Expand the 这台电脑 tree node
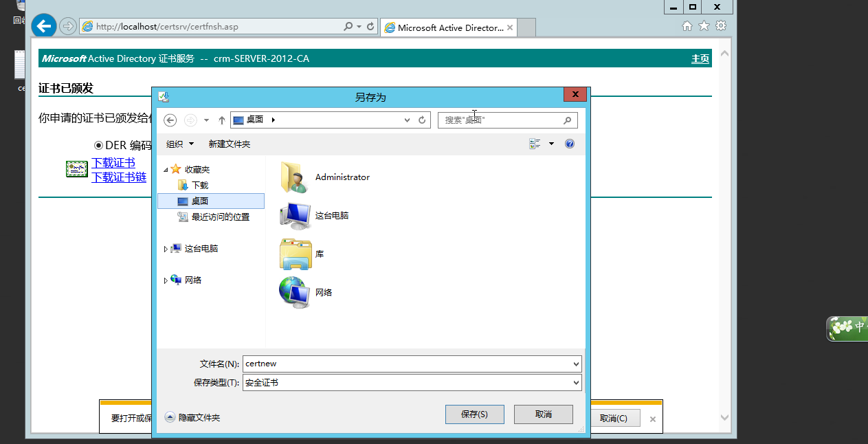This screenshot has width=868, height=444. (166, 249)
